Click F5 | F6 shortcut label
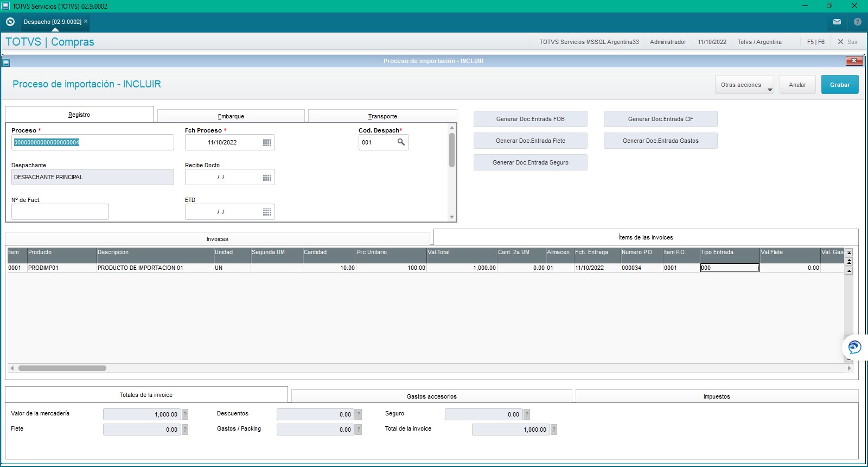 click(x=815, y=42)
